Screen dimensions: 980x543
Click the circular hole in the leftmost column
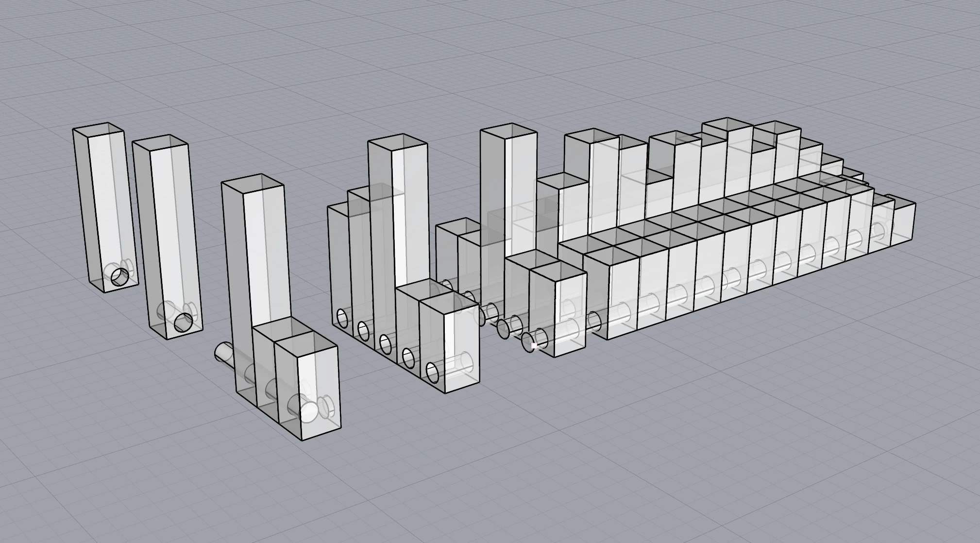119,277
